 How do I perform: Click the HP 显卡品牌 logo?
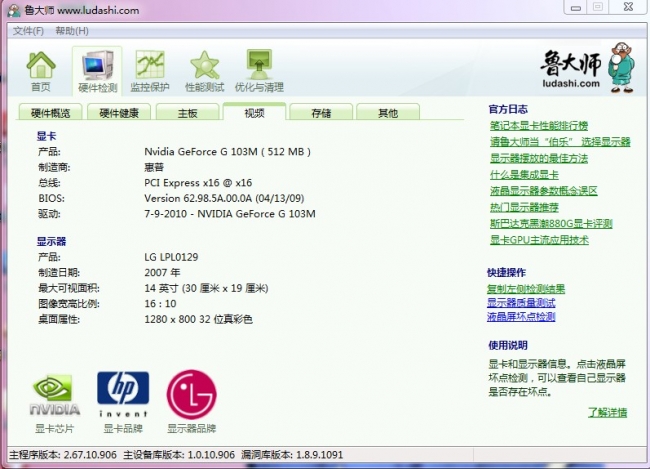tap(122, 395)
